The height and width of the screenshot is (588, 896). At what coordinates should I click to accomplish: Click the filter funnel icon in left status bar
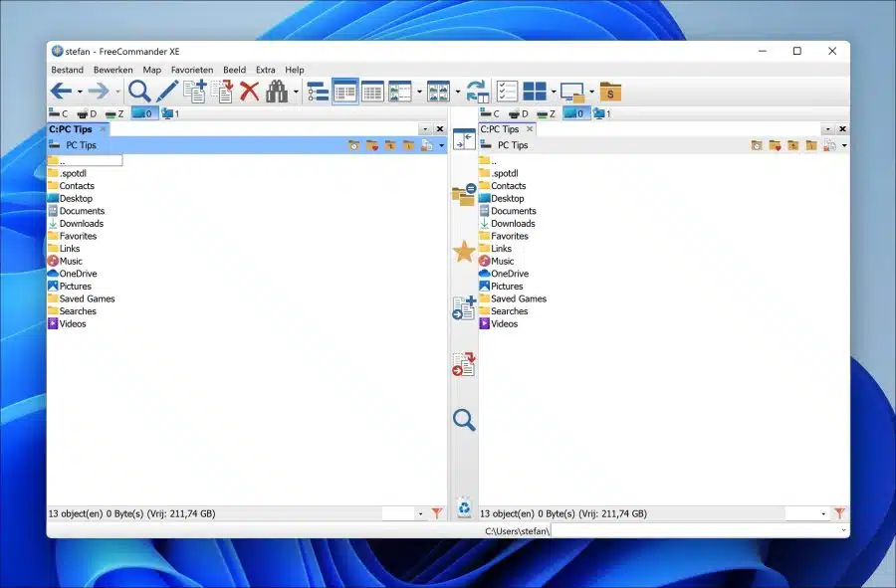pyautogui.click(x=437, y=513)
